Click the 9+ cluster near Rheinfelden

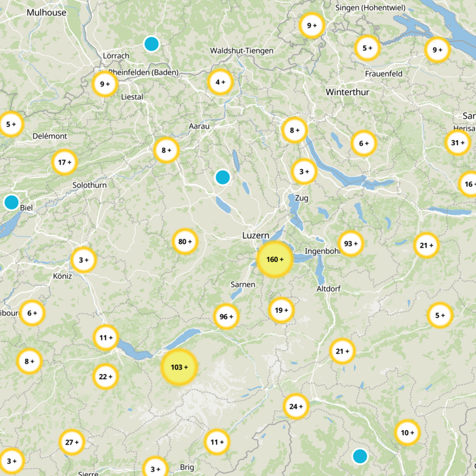pos(105,84)
